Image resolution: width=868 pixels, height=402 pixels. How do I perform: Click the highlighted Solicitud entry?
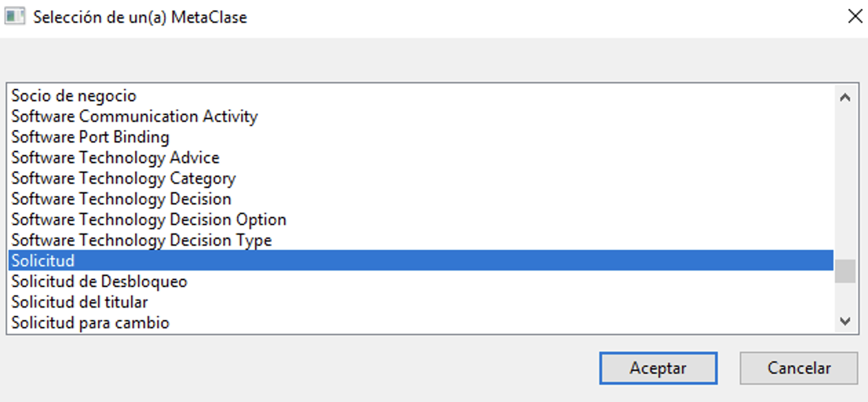click(x=420, y=261)
